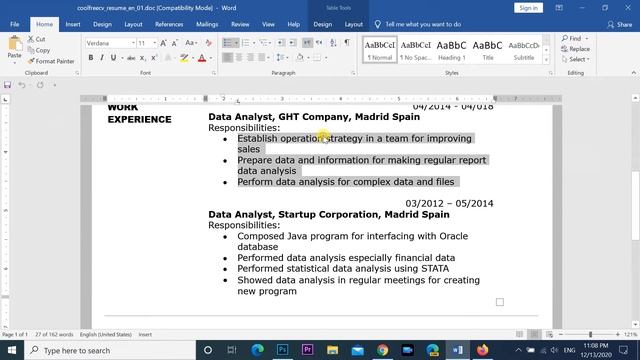Center align the paragraph
This screenshot has height=360, width=640.
pos(239,58)
